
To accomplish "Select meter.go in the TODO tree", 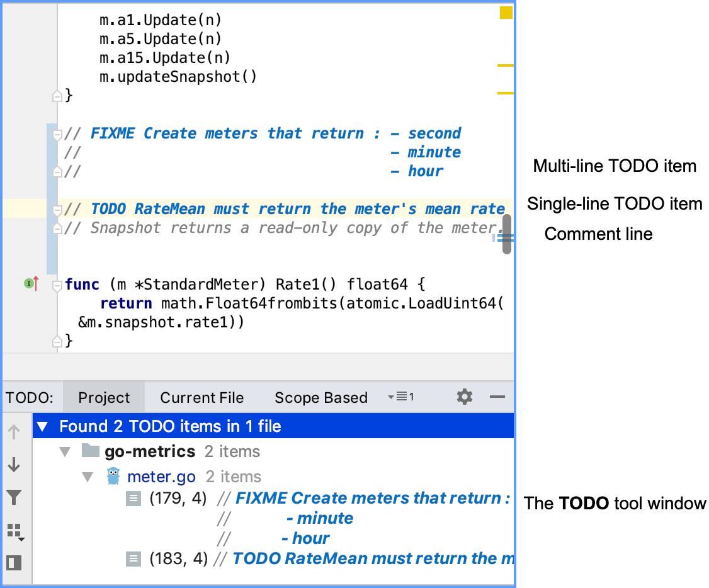I will click(161, 477).
